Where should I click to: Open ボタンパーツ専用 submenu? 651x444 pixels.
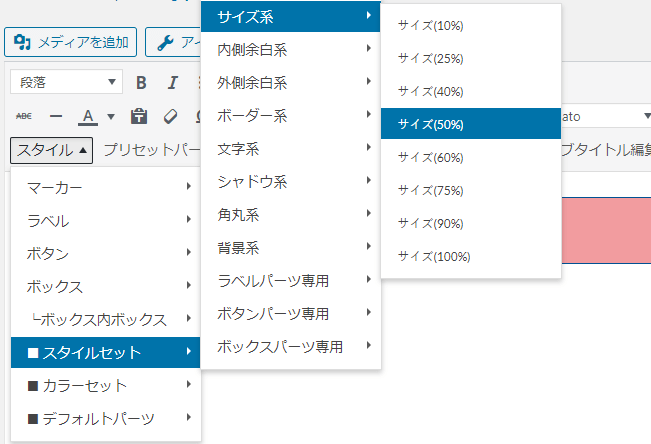point(291,314)
